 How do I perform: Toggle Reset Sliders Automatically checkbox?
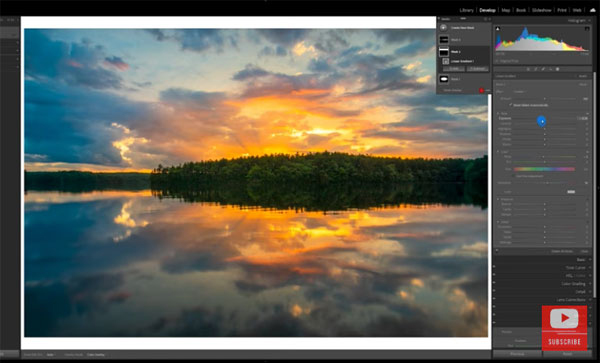(x=511, y=105)
